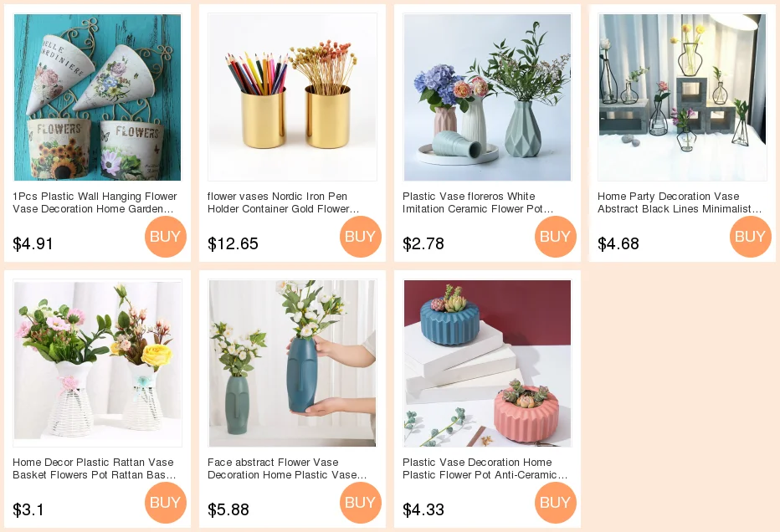Click BUY for the $4.33 plastic flower pot
Screen dimensions: 780x532
[x=556, y=503]
